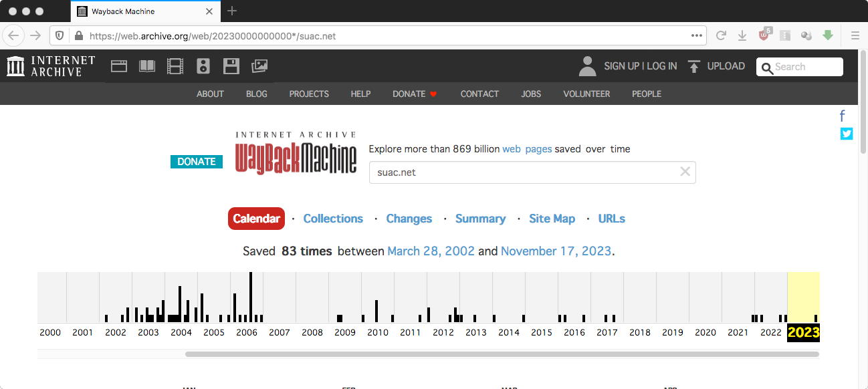Open the VOLUNTEER menu item
Viewport: 868px width, 389px height.
coord(586,94)
